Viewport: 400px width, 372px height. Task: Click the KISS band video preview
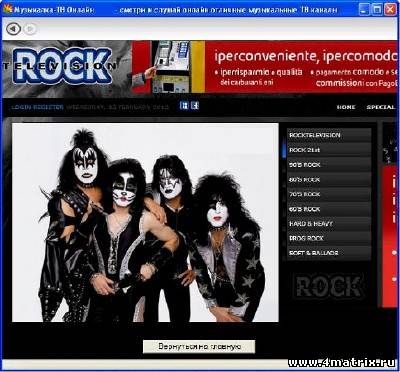click(x=145, y=222)
